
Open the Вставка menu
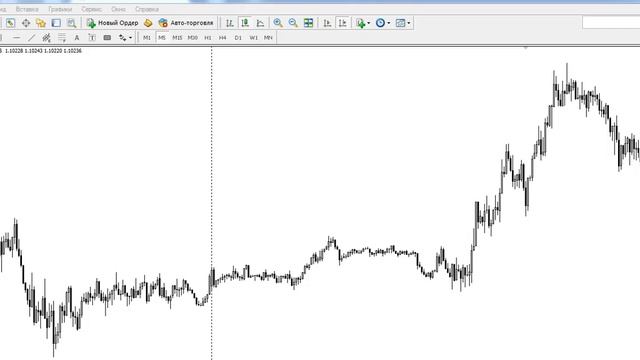pyautogui.click(x=27, y=9)
